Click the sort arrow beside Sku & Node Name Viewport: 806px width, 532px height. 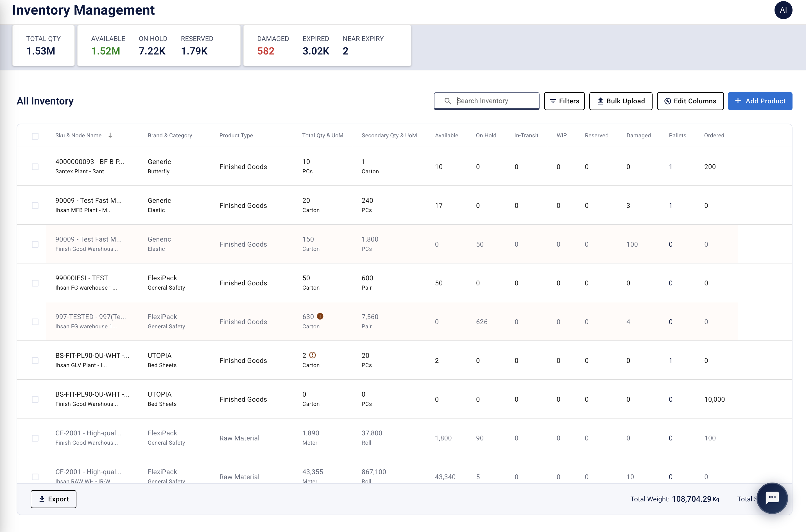tap(110, 135)
